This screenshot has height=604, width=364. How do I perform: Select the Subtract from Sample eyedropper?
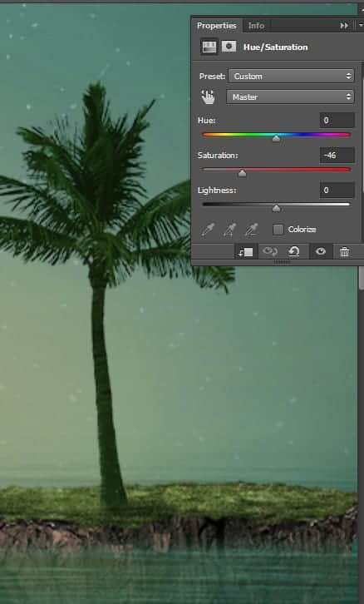(252, 230)
